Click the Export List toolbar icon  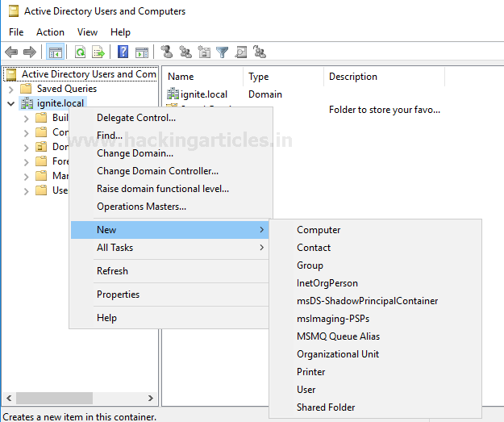[x=98, y=52]
